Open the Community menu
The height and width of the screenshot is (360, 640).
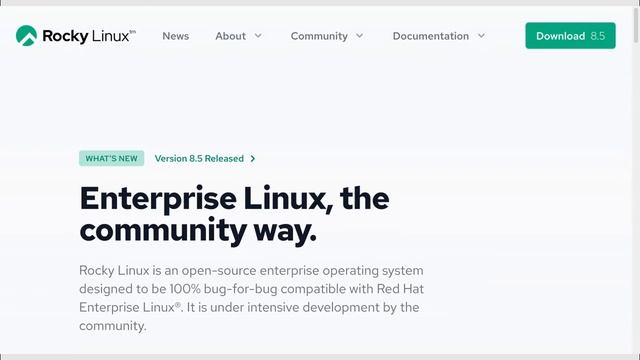click(x=319, y=36)
